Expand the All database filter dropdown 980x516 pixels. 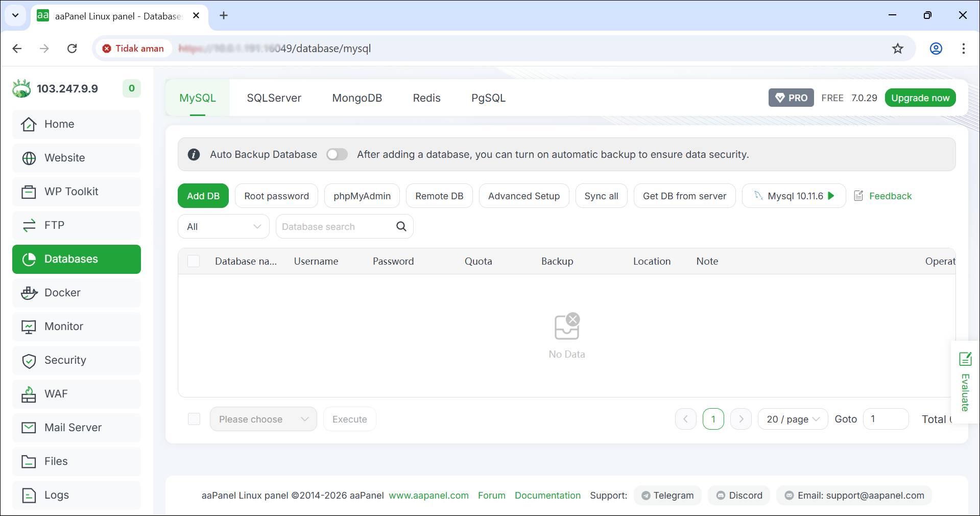pos(224,226)
